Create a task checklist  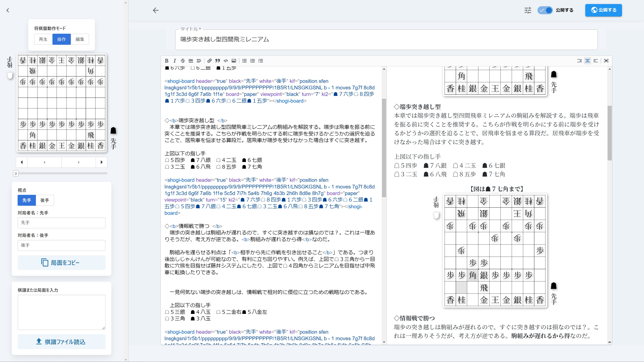[261, 61]
